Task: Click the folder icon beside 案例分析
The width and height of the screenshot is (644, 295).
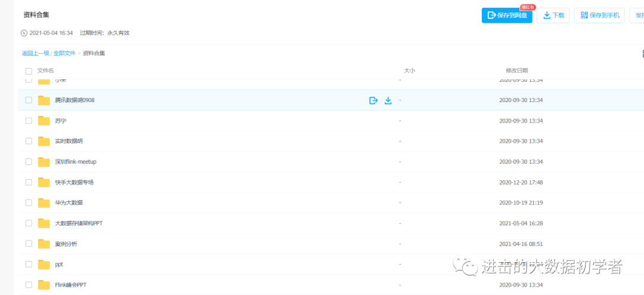Action: (44, 244)
